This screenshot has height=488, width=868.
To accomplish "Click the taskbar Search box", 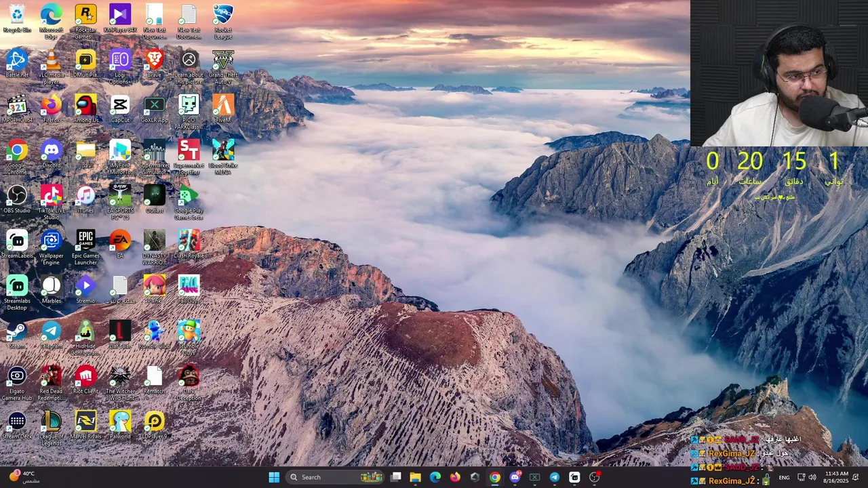I will point(335,477).
